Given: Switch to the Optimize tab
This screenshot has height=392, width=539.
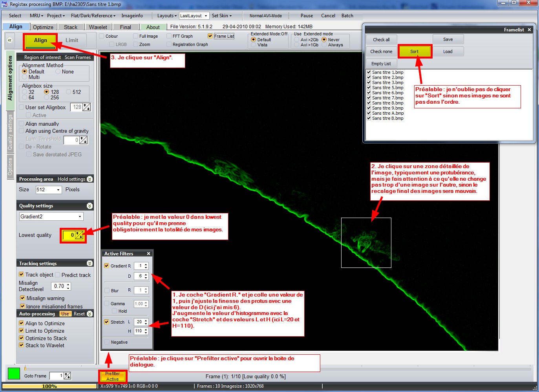Looking at the screenshot, I should (x=43, y=27).
